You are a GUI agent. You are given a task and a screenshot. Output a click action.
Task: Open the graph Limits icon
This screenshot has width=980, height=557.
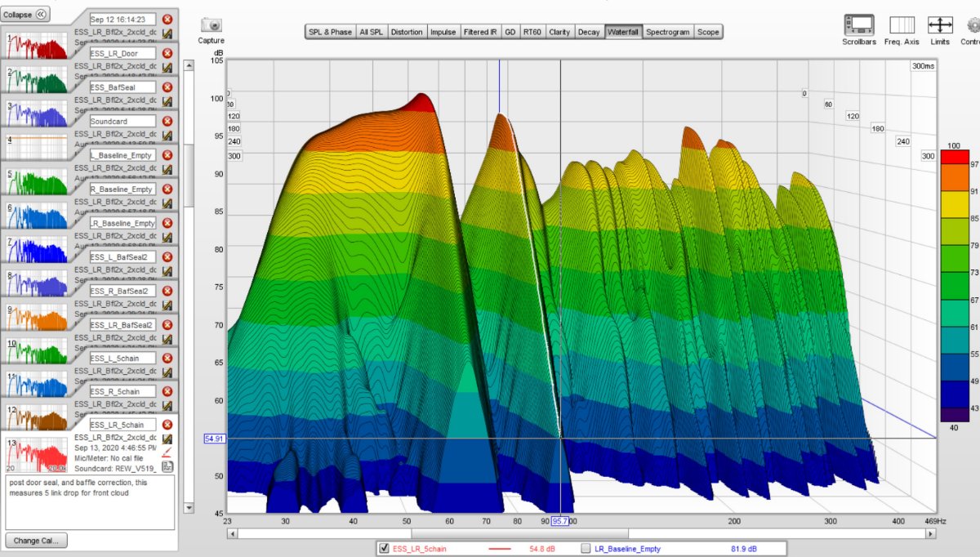(940, 25)
